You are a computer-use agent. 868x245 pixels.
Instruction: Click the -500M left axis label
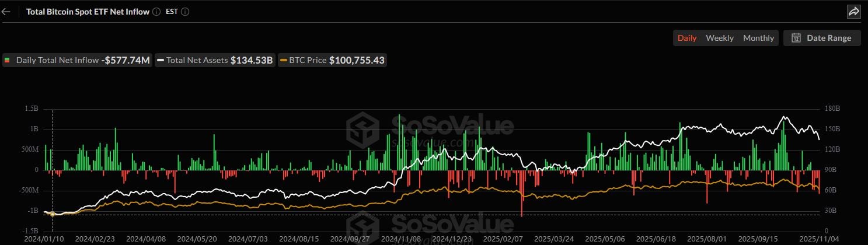pos(27,190)
